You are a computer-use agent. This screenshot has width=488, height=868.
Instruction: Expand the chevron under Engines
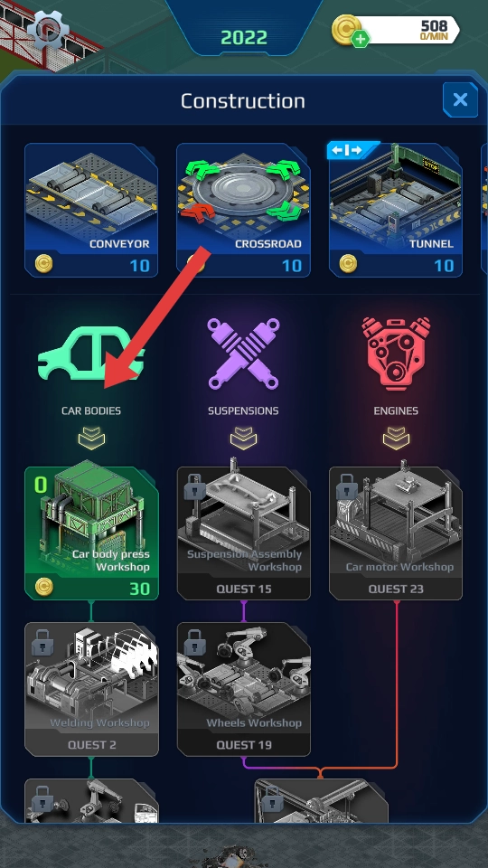[x=396, y=438]
